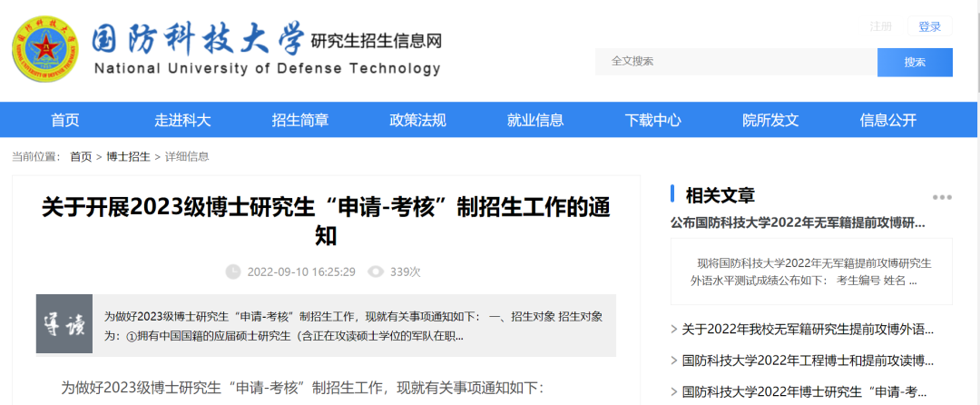Click the 研究生招生信息网 header text

point(377,41)
